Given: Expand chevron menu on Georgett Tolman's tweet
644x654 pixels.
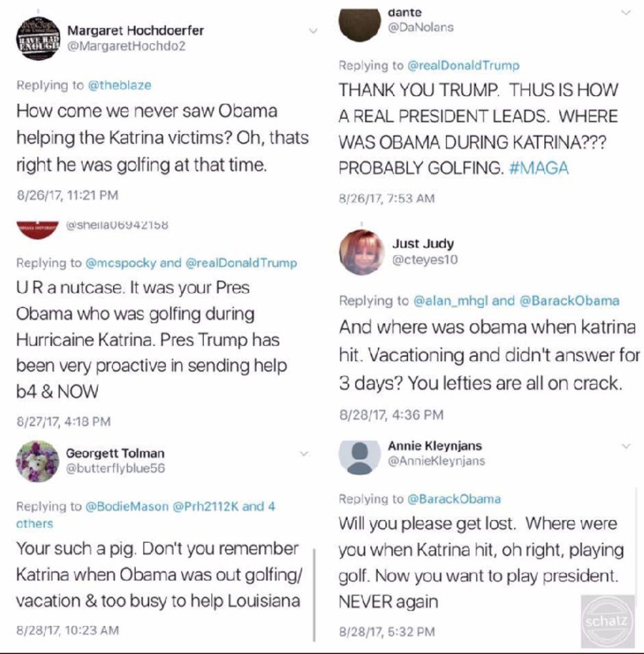Looking at the screenshot, I should coord(304,454).
